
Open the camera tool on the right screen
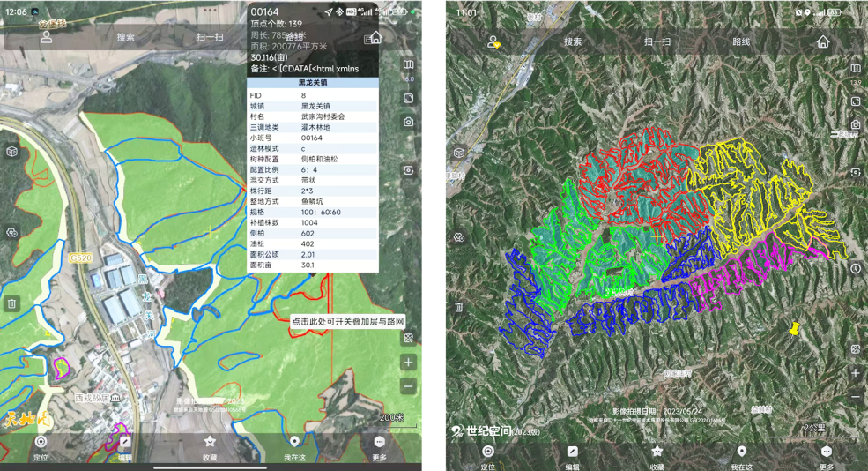(856, 125)
